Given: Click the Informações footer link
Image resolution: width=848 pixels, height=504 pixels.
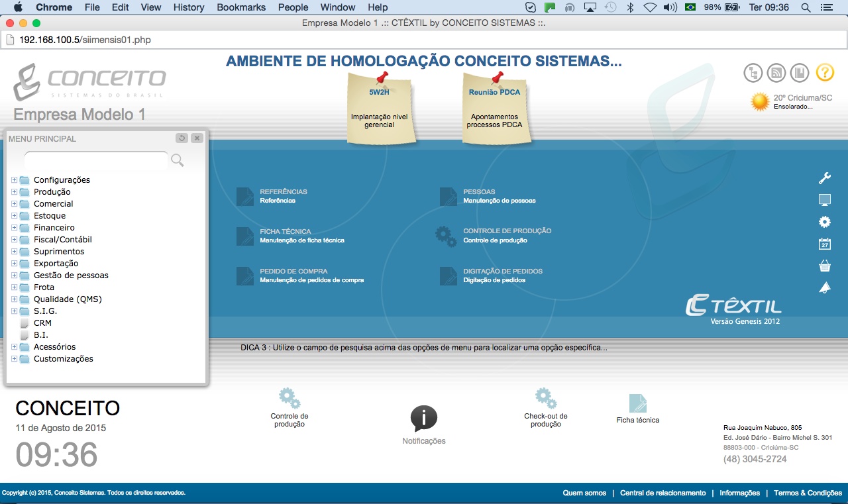Looking at the screenshot, I should [x=739, y=493].
